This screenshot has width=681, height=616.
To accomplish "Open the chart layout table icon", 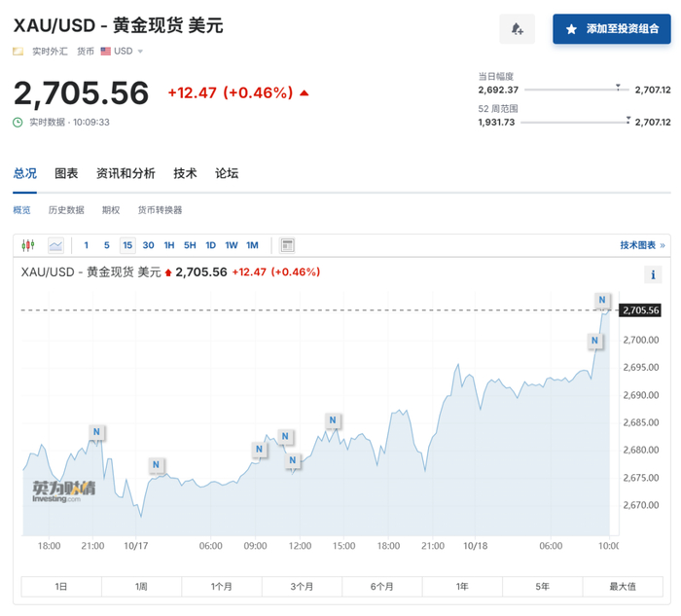I will pos(287,245).
